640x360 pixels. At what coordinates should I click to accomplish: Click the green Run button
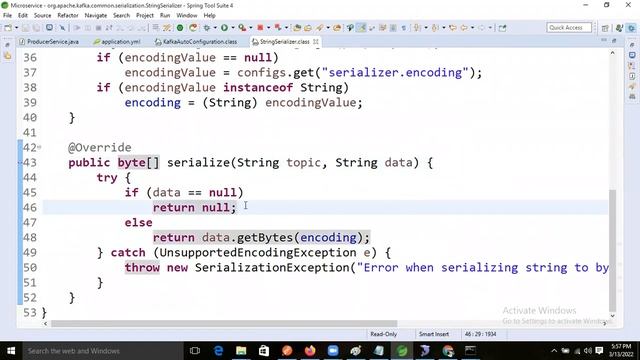224,28
